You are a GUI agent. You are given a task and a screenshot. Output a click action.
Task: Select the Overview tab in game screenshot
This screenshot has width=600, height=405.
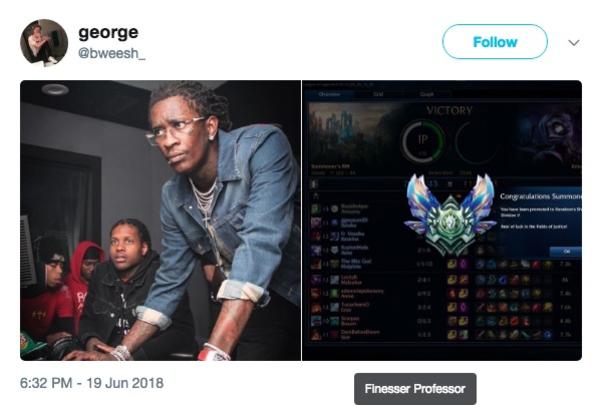click(329, 94)
